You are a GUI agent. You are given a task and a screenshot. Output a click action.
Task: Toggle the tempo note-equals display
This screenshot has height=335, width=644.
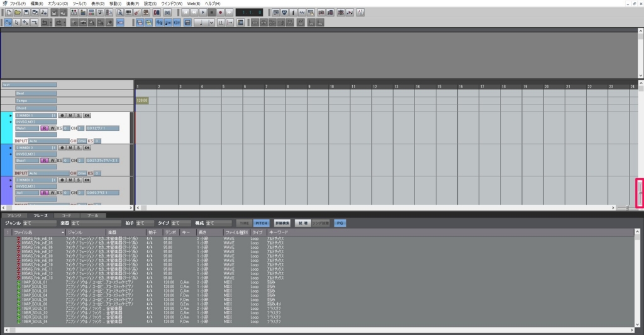pos(167,23)
